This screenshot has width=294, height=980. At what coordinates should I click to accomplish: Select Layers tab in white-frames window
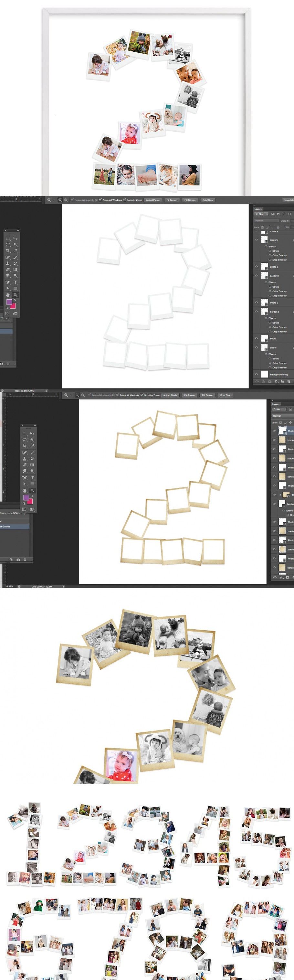258,209
